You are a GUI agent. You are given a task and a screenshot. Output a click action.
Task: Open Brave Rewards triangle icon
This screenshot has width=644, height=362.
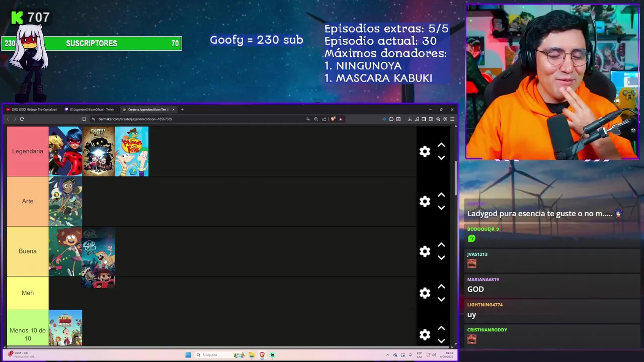coord(341,119)
